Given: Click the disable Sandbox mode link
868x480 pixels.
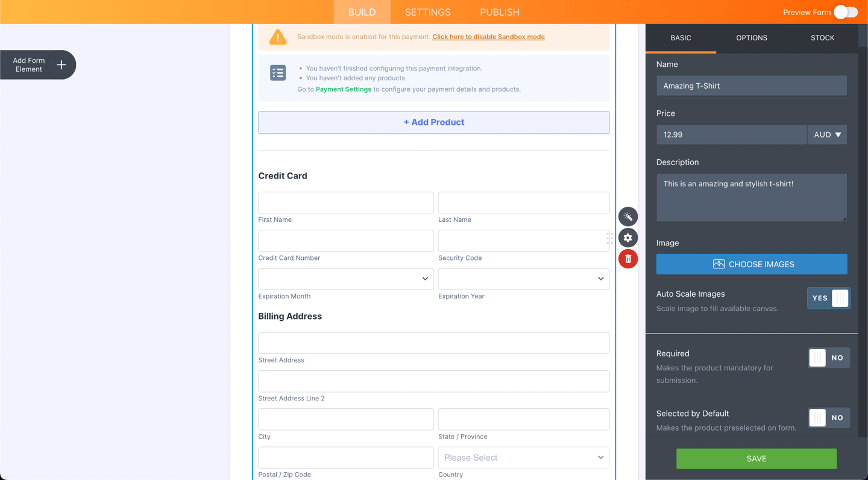Looking at the screenshot, I should coord(488,37).
